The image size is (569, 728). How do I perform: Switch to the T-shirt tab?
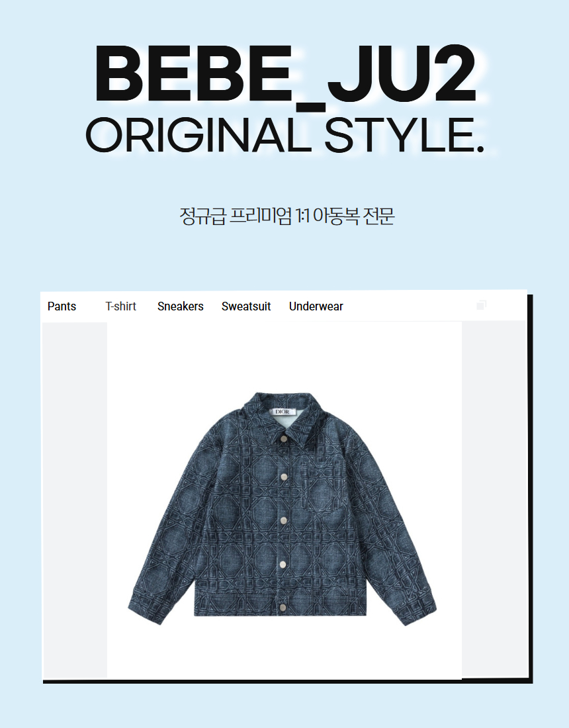click(120, 306)
